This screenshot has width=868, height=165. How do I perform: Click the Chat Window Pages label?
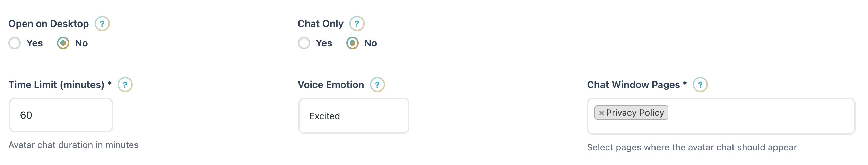tap(633, 85)
